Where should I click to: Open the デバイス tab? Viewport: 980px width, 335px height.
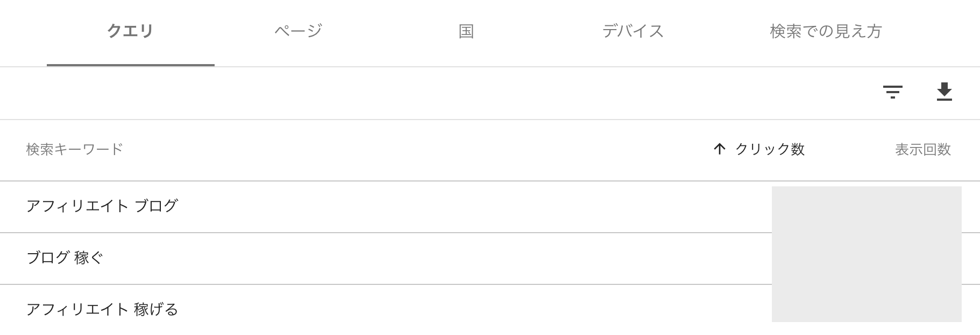click(633, 31)
